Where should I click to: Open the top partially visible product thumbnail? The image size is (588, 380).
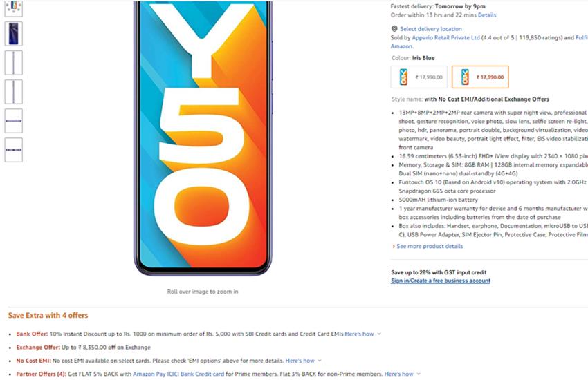pos(13,7)
